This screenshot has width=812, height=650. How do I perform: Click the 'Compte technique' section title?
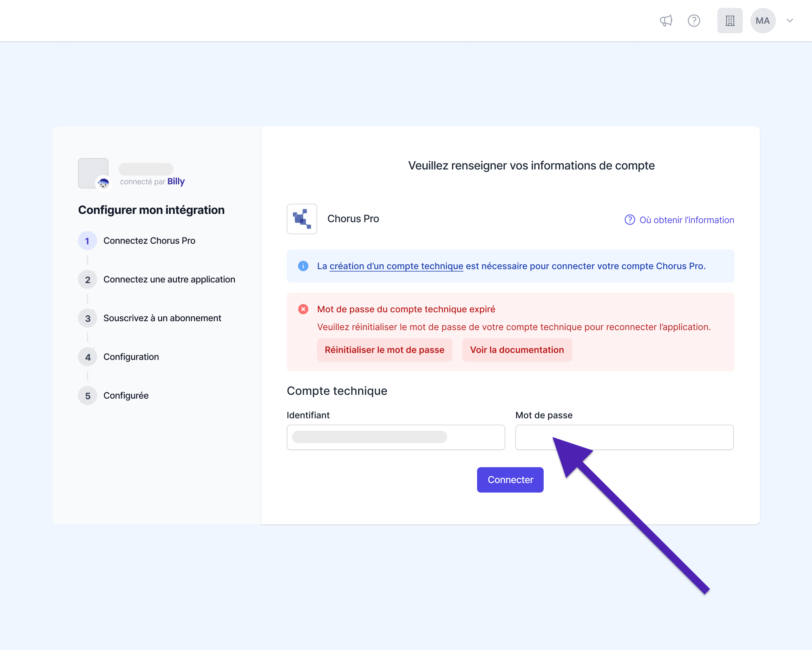(337, 391)
